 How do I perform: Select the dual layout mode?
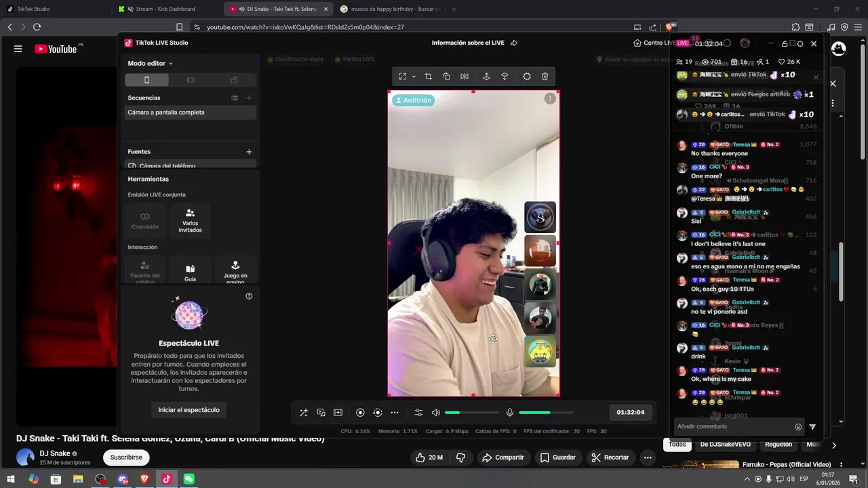234,80
